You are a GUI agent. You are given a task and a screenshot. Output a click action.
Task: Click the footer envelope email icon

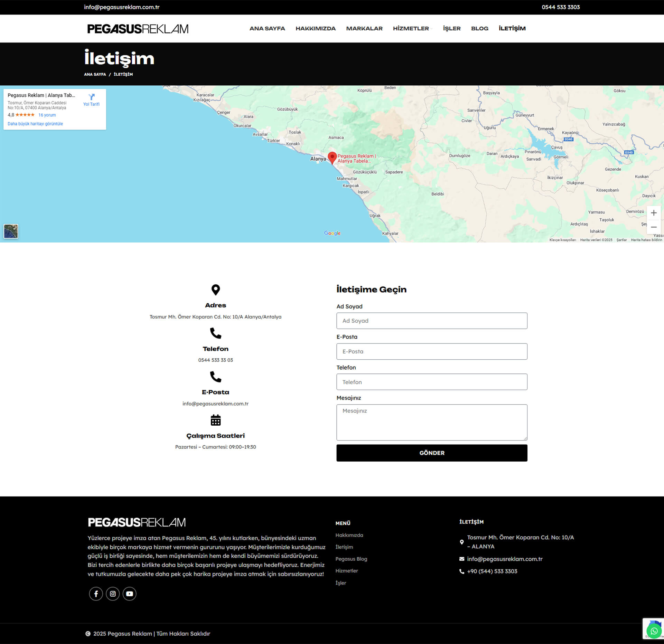(462, 559)
